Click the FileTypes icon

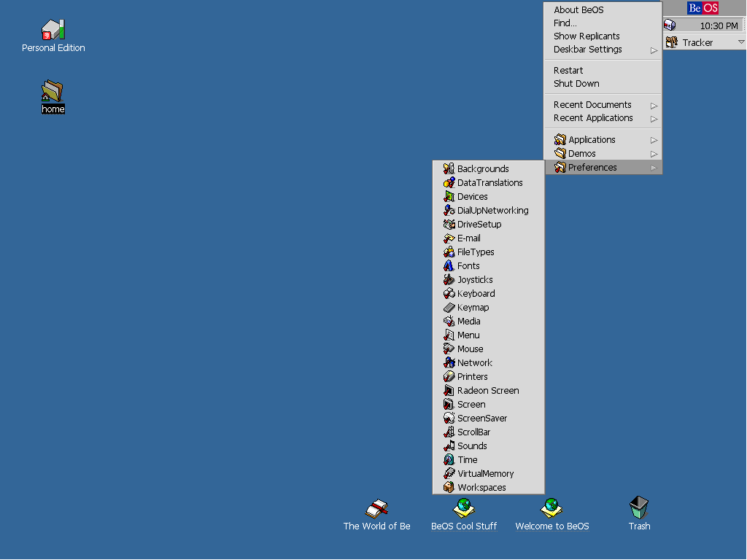pyautogui.click(x=449, y=252)
